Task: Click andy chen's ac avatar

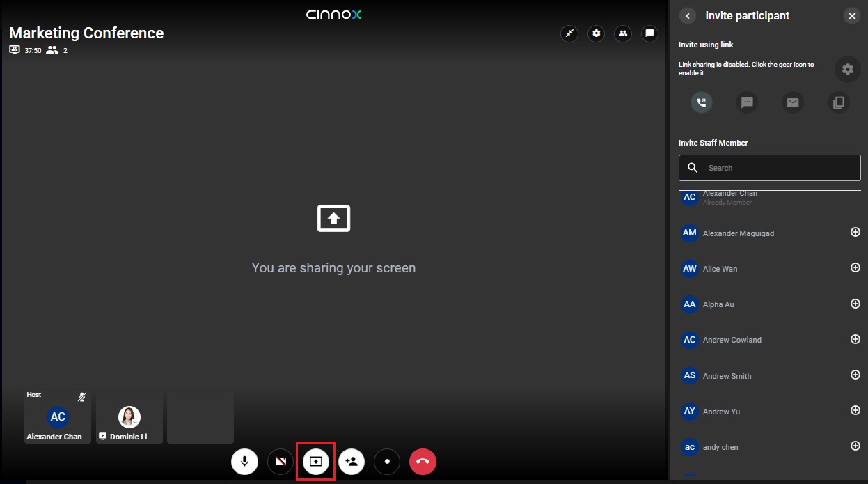Action: click(690, 446)
